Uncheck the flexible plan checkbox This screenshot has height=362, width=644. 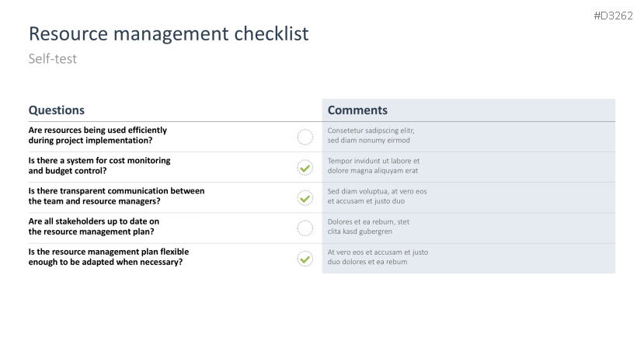click(305, 259)
